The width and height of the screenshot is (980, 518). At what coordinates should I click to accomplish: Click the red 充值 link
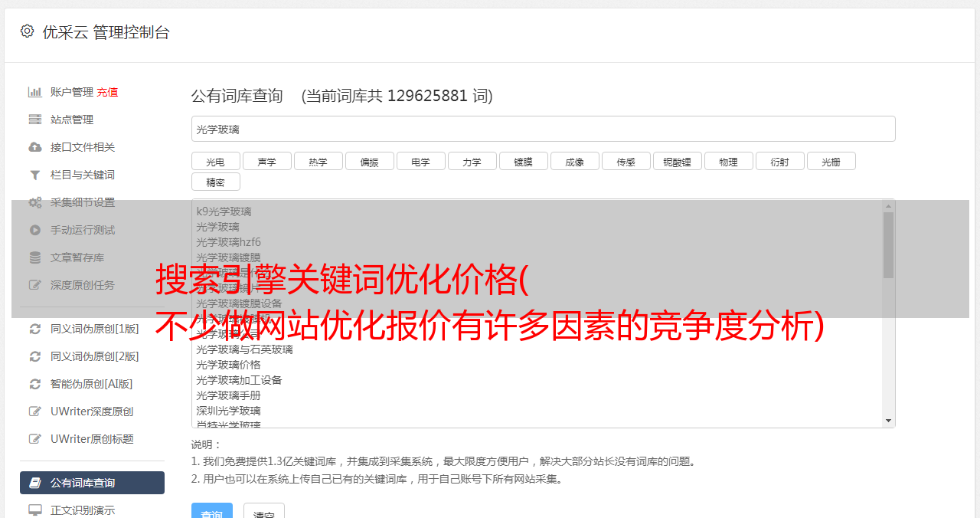(107, 92)
